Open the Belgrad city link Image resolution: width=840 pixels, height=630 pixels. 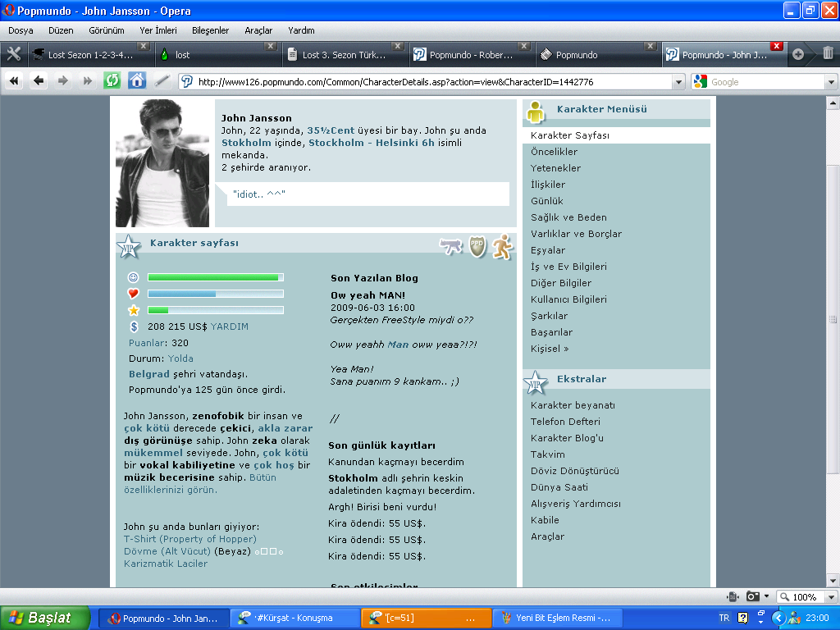pos(149,374)
